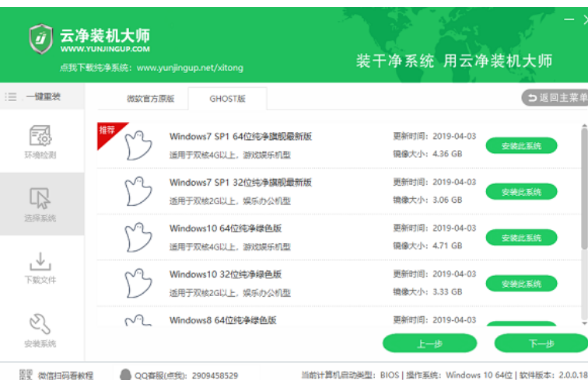Screen dimensions: 588x380
Task: Open the 微信扫码看教程 tutorial link
Action: (x=65, y=375)
